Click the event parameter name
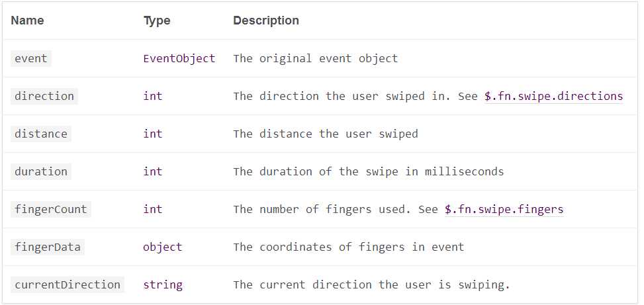Viewport: 644px width, 305px height. pyautogui.click(x=31, y=59)
